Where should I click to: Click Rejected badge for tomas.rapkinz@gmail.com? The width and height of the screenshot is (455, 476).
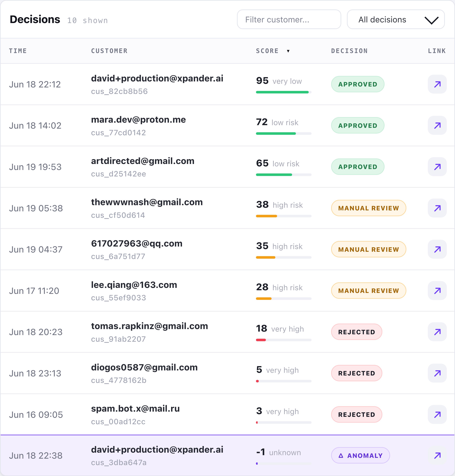357,332
